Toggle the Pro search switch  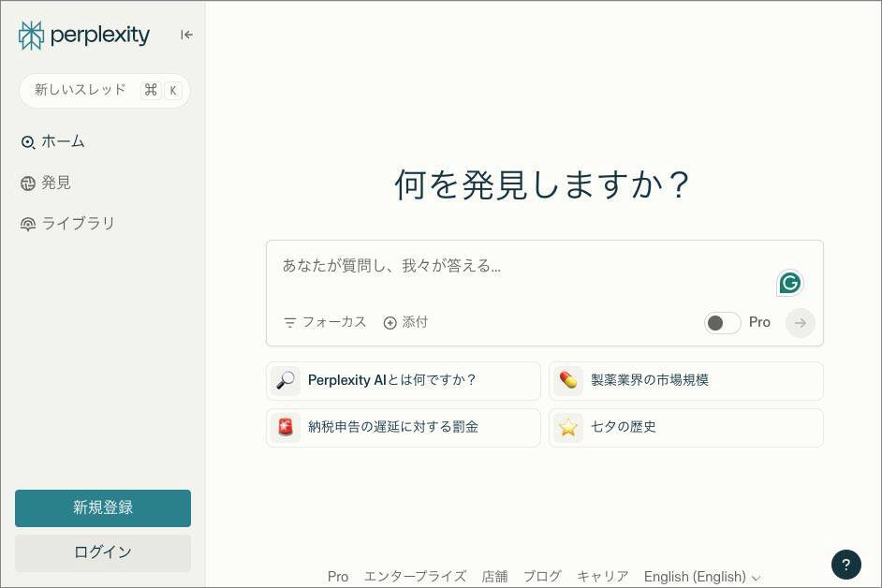(722, 323)
